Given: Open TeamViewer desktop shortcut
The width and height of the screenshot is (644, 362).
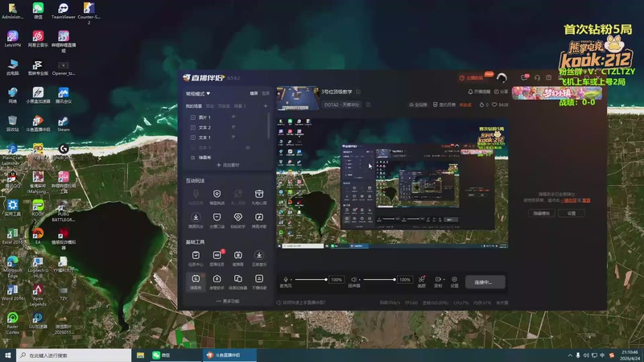Looking at the screenshot, I should point(64,10).
